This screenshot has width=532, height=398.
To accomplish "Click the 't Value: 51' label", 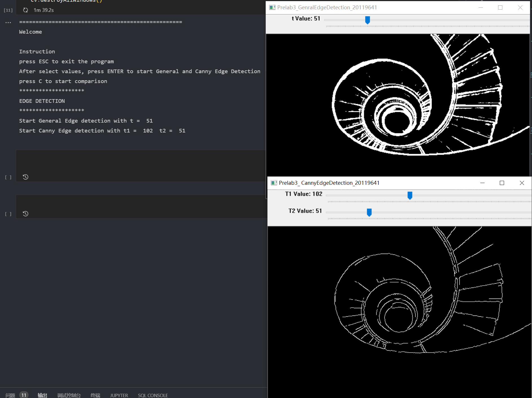I will (306, 19).
